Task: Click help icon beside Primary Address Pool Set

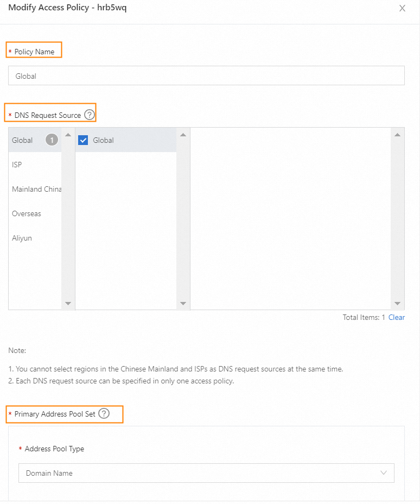Action: (x=104, y=414)
